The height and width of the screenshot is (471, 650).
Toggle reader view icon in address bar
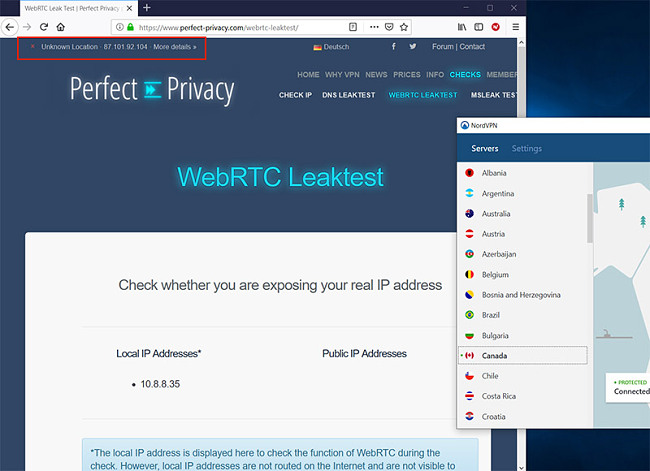point(353,27)
